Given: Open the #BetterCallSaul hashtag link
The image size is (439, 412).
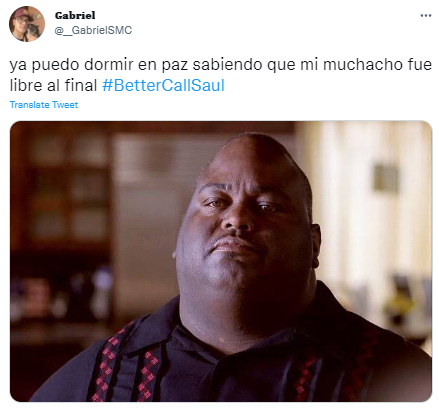Looking at the screenshot, I should [163, 85].
